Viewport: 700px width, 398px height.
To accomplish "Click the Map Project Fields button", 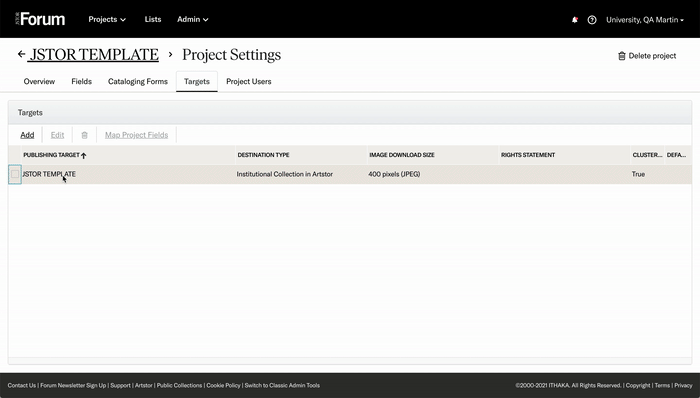I will pos(137,135).
